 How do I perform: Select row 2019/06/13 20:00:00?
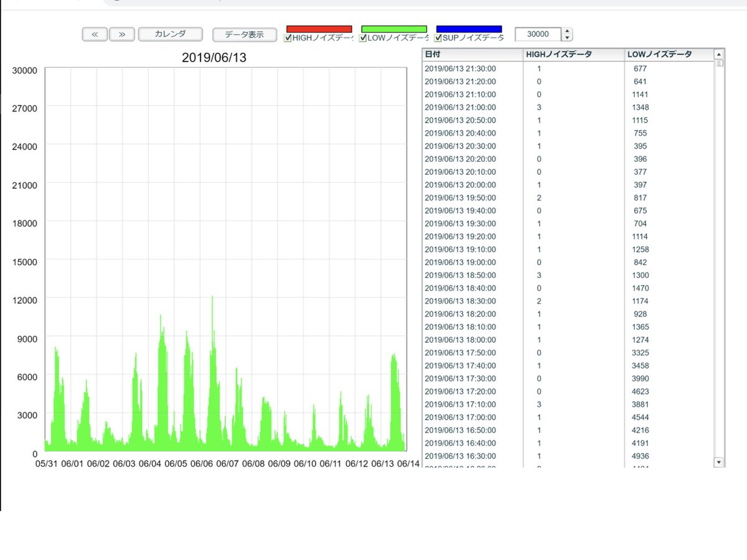click(568, 185)
